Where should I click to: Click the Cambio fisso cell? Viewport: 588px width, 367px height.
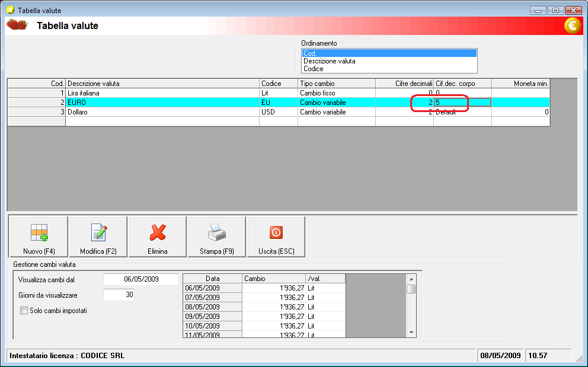coord(336,92)
